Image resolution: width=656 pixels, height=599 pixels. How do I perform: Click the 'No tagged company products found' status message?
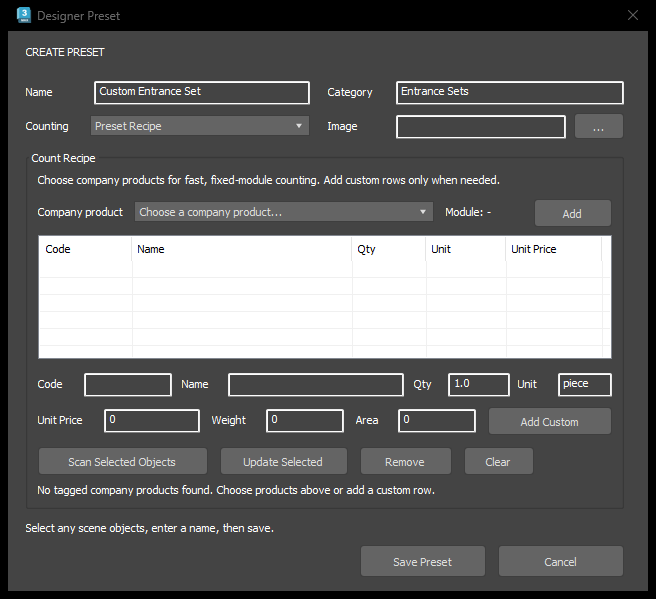coord(236,490)
